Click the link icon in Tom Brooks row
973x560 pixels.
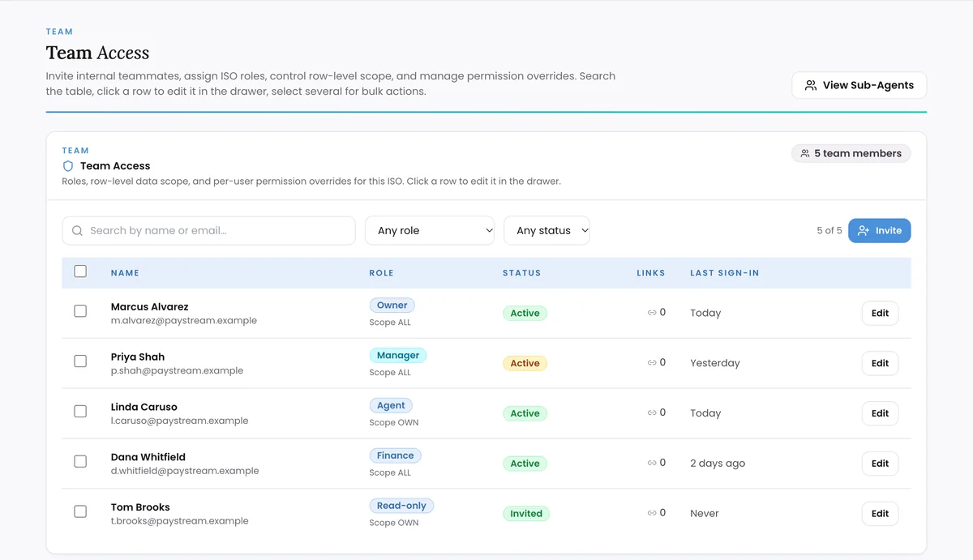652,513
